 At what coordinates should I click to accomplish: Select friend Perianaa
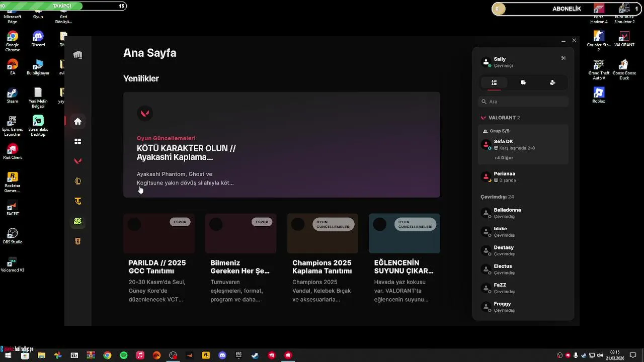(523, 176)
